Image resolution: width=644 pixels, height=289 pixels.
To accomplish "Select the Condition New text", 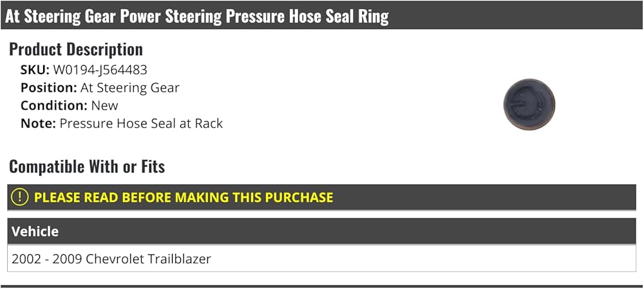I will pos(70,105).
